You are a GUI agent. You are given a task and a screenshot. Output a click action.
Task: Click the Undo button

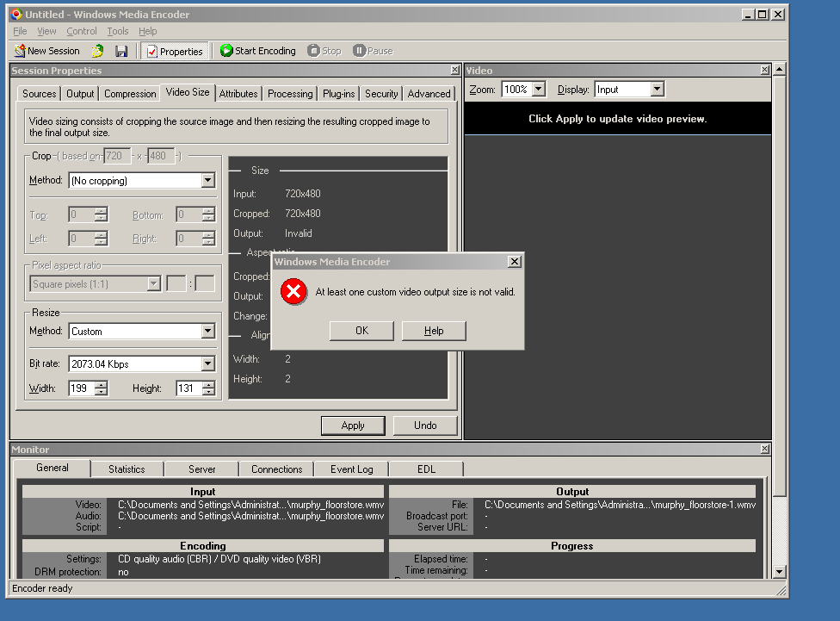tap(425, 425)
